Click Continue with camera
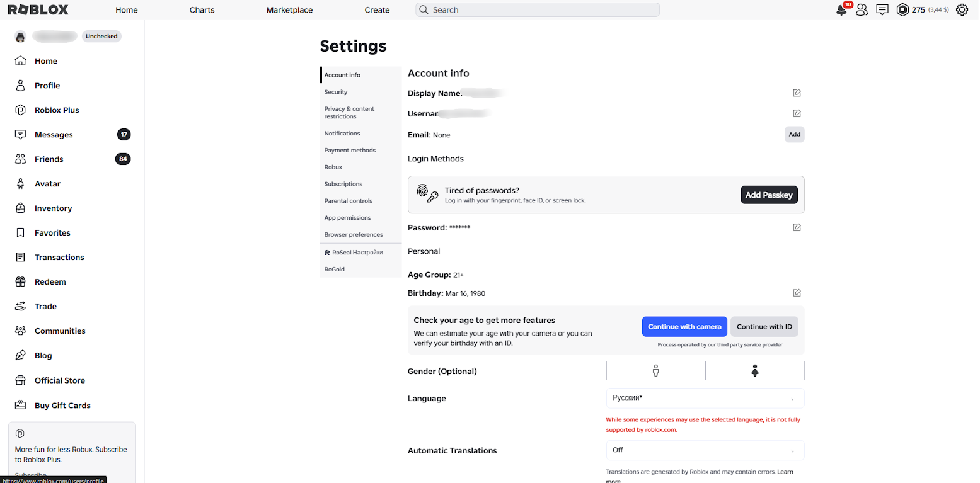The width and height of the screenshot is (980, 483). (x=684, y=327)
